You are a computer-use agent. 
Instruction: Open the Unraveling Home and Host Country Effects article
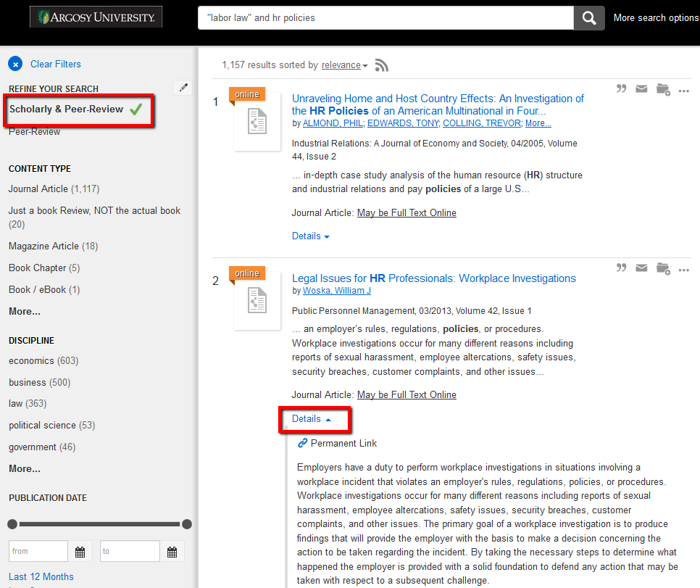(438, 104)
